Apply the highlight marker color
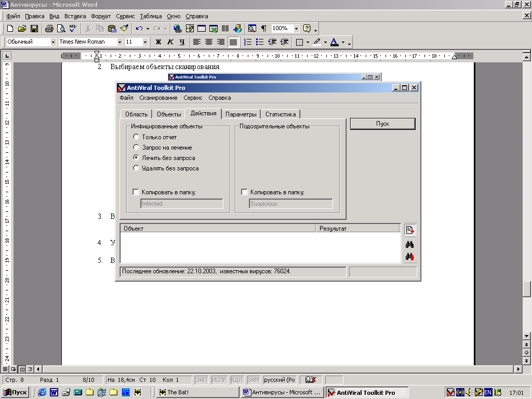Viewport: 532px width, 399px height. pos(316,42)
